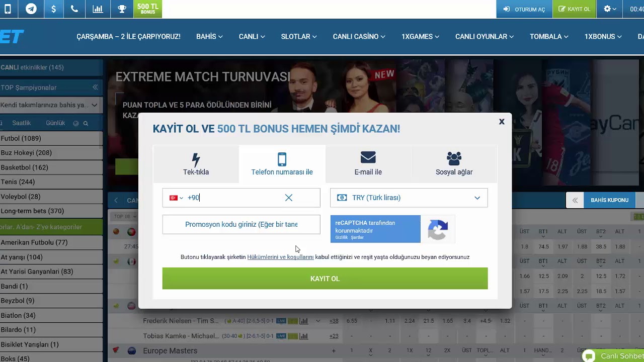Click the round icon next to Günlük
Image resolution: width=644 pixels, height=362 pixels.
coord(76,123)
